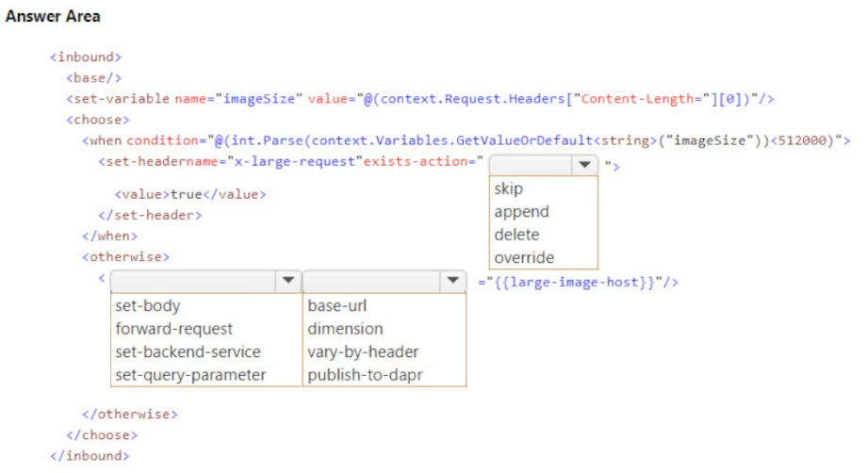This screenshot has width=868, height=473.
Task: Expand the policy name dropdown arrow
Action: click(x=287, y=281)
